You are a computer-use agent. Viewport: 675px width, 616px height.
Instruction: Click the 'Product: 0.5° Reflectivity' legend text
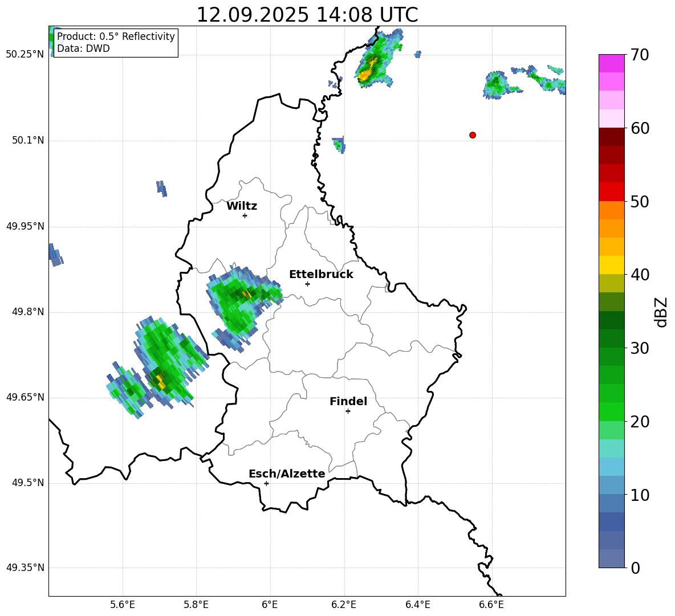tap(116, 36)
